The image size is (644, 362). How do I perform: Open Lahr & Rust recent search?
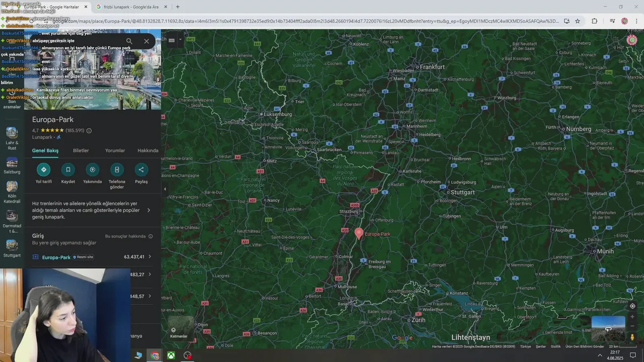12,138
